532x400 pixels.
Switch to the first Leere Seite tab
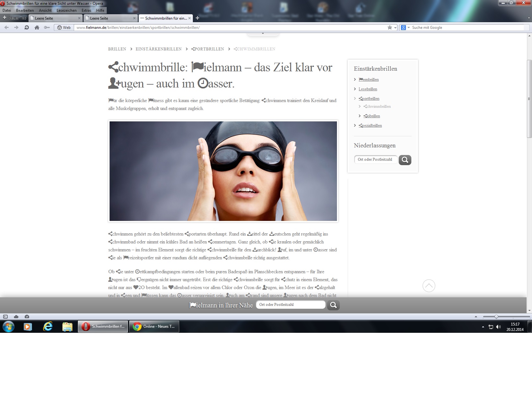tap(53, 18)
